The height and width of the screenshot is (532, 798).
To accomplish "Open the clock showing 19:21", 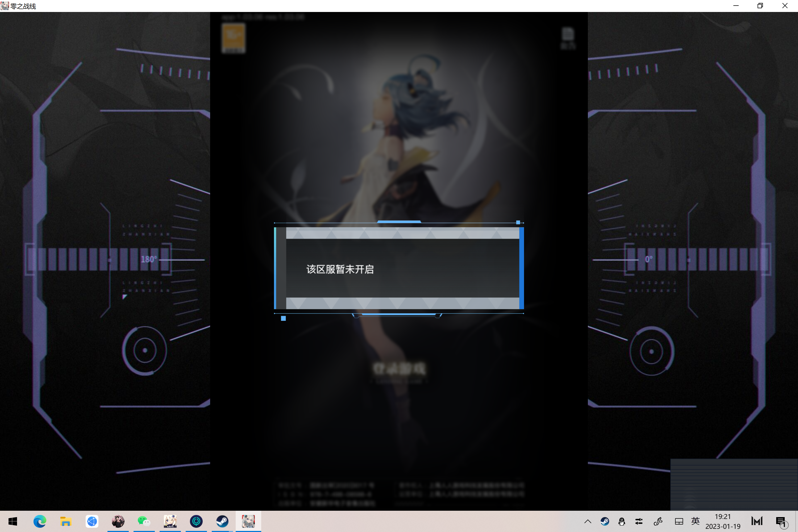I will click(x=723, y=521).
